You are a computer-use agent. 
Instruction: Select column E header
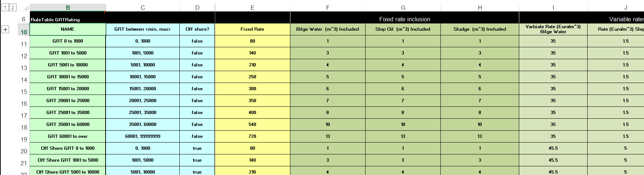tap(252, 8)
